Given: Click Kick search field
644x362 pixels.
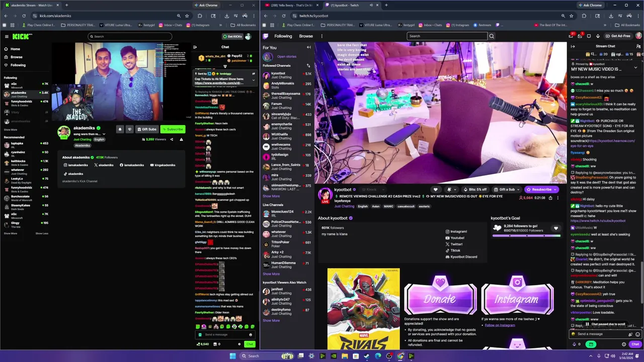Looking at the screenshot, I should pos(130,36).
